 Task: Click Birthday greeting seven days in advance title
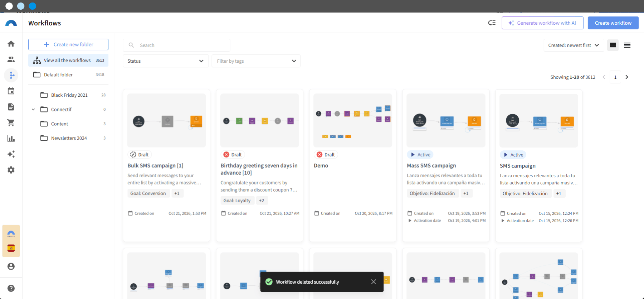259,169
